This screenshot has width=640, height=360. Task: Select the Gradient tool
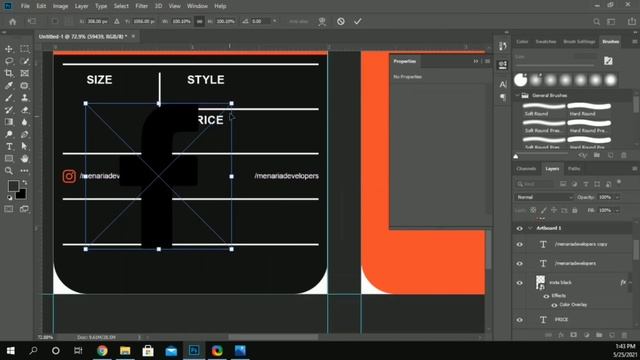point(9,122)
